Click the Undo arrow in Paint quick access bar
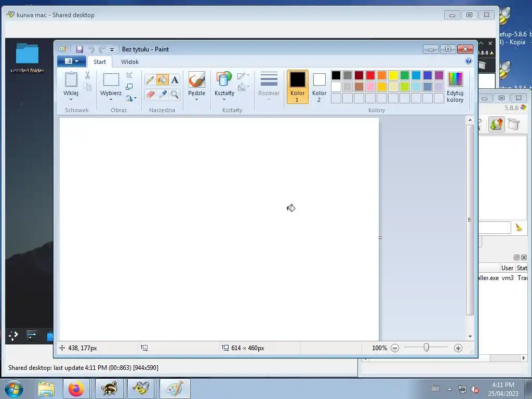Screen dimensions: 532x399 90,49
